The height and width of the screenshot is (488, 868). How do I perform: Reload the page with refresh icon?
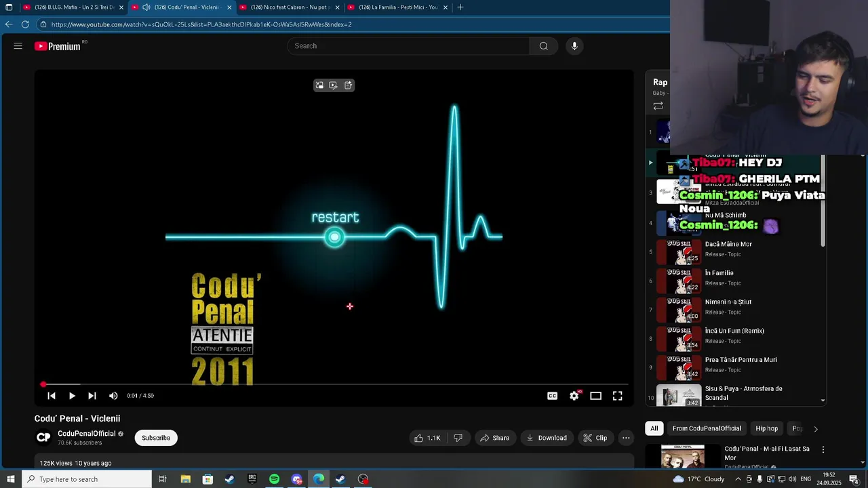click(x=25, y=24)
